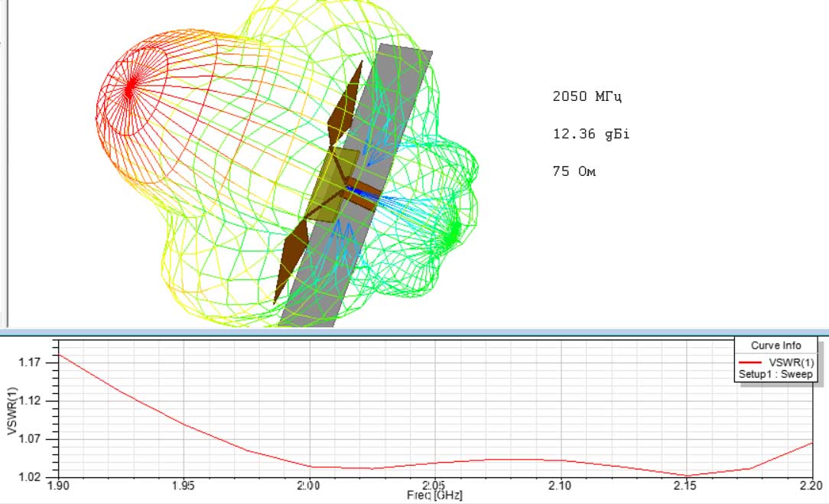Click the 1.95 tick on the frequency axis
829x504 pixels.
184,486
